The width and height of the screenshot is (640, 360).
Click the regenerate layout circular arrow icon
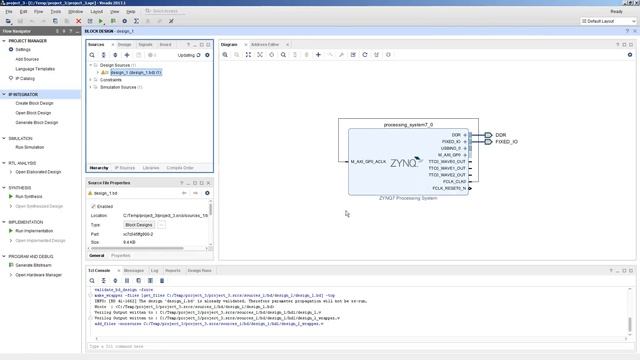click(365, 55)
